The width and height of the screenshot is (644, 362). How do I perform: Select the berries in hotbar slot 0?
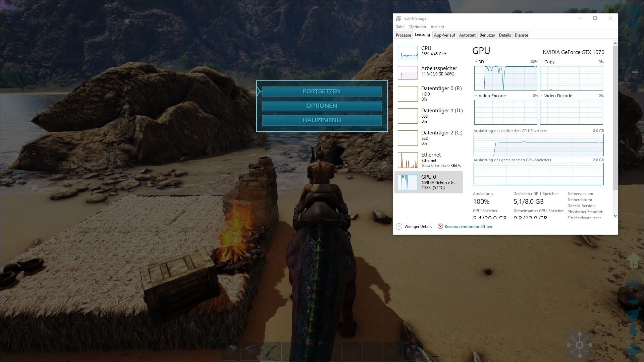click(x=414, y=351)
